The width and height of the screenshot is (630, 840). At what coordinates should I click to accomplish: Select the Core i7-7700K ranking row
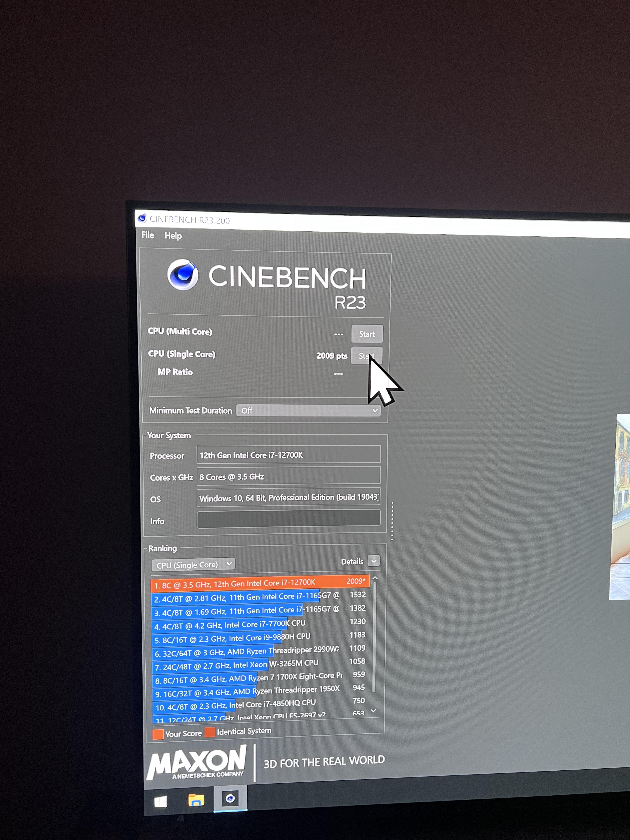(260, 624)
